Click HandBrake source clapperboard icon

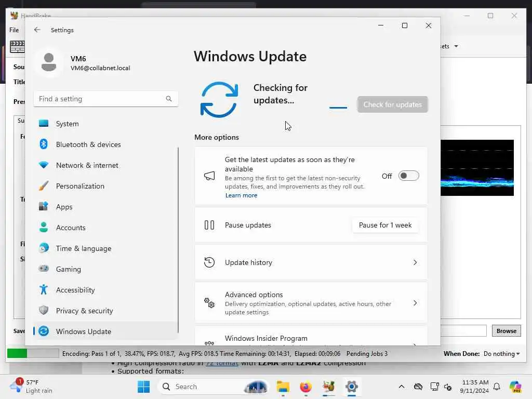[17, 47]
